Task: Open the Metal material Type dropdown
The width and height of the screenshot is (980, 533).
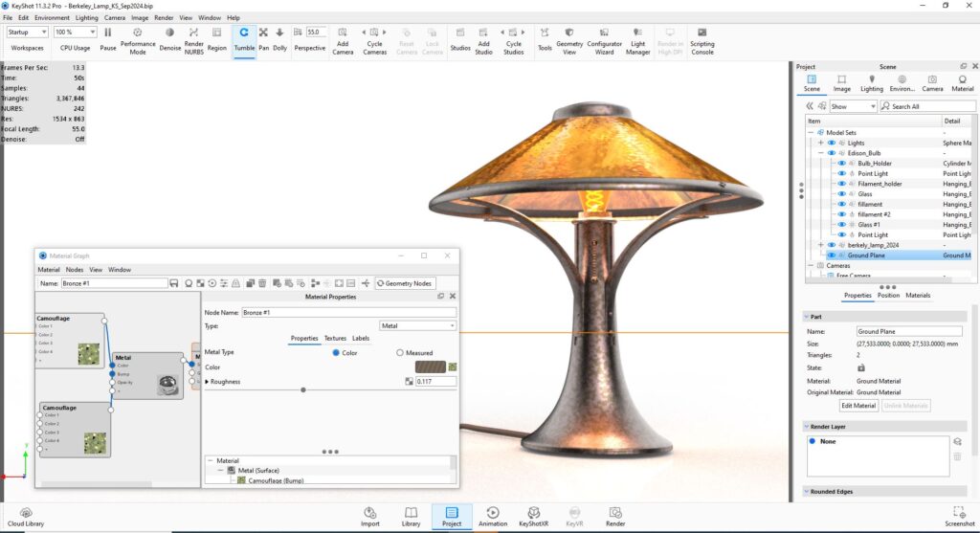Action: (418, 326)
